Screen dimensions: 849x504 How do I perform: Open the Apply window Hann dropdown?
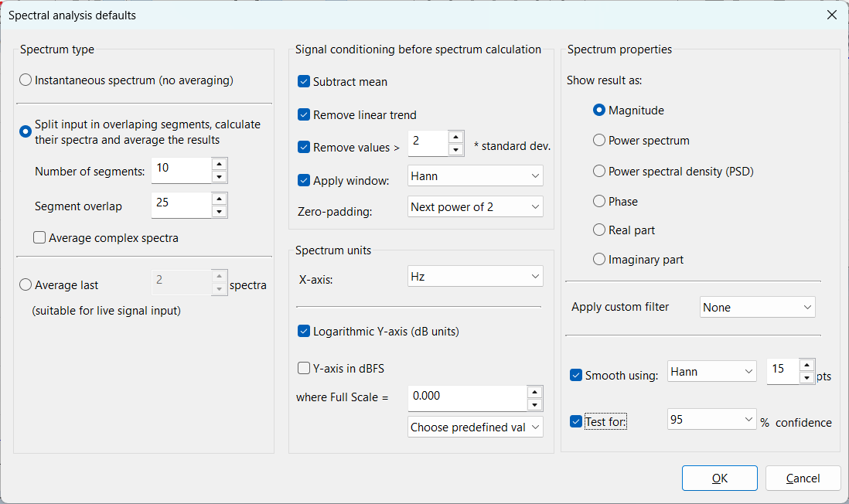pos(475,176)
